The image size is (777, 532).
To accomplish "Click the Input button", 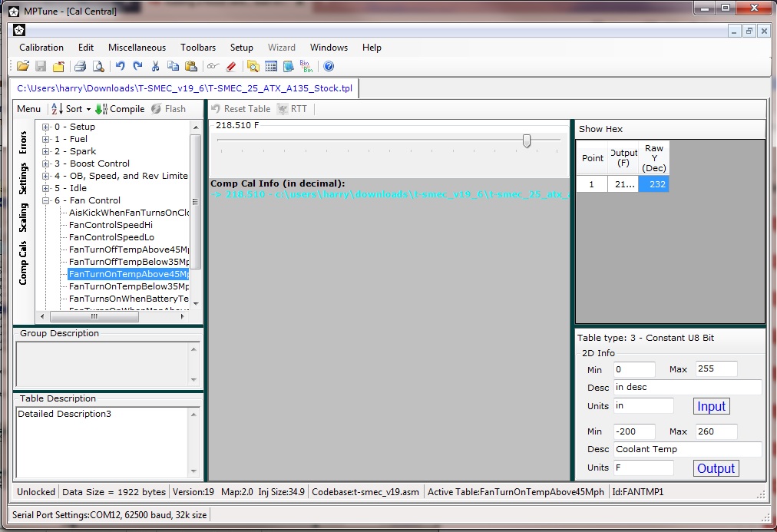I will (x=711, y=406).
